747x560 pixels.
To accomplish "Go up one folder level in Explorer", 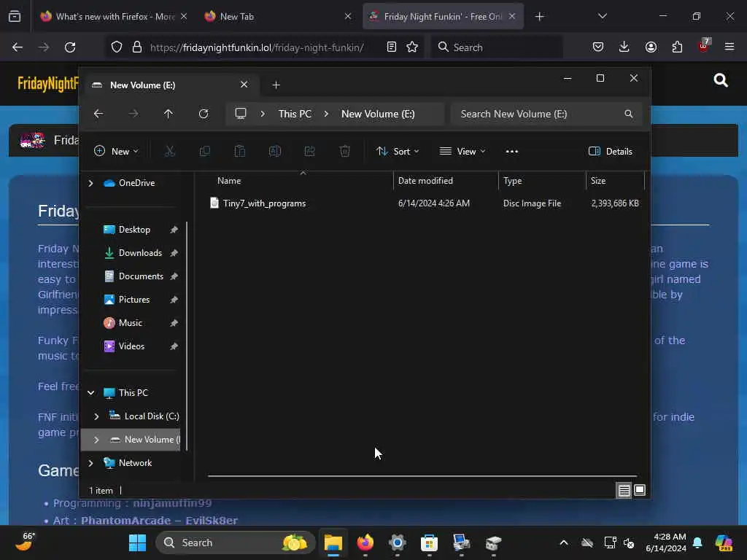I will [x=169, y=114].
